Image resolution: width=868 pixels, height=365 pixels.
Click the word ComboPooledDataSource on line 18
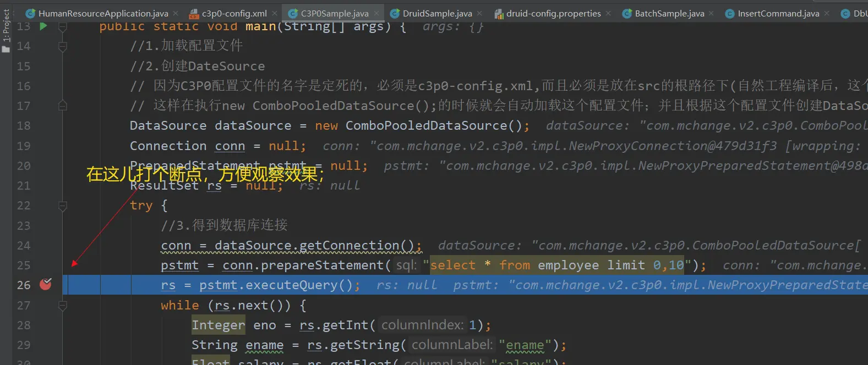click(x=426, y=126)
